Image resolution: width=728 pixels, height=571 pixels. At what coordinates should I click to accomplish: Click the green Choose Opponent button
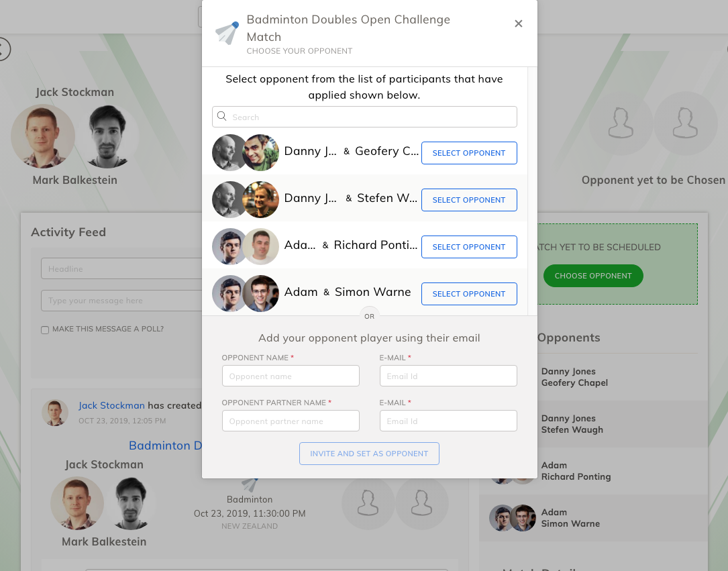[x=593, y=276]
